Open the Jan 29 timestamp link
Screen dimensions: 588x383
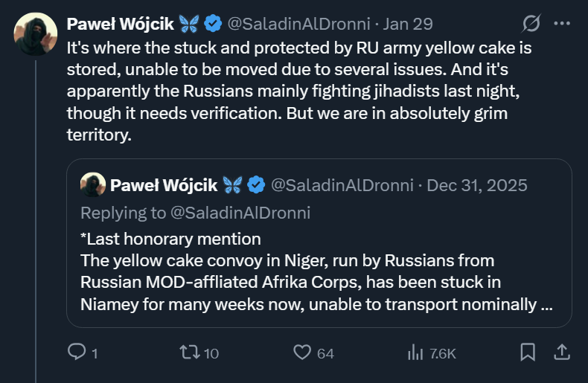[408, 24]
